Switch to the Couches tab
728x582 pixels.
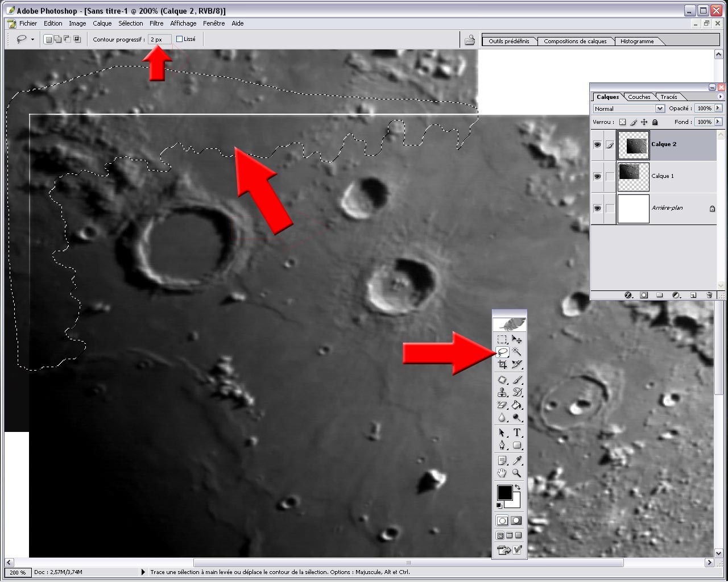(x=639, y=97)
